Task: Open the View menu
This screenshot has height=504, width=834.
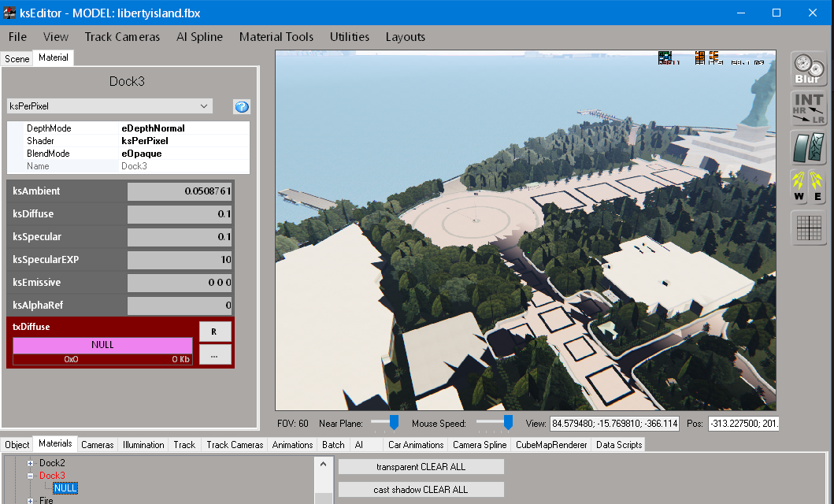Action: pos(56,37)
